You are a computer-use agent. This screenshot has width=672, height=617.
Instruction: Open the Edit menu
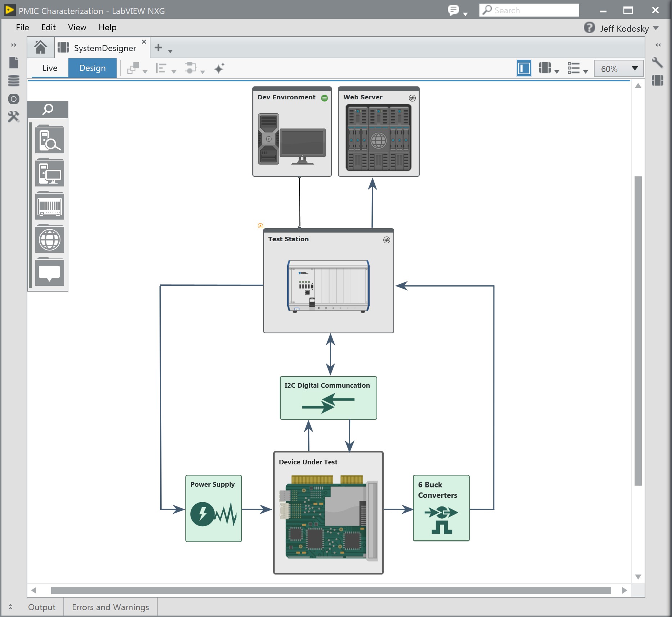(49, 27)
